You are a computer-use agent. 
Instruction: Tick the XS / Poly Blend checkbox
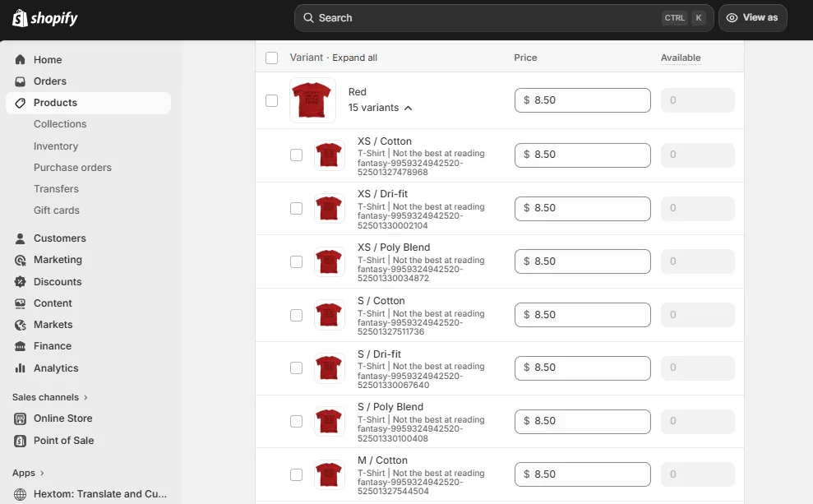(x=296, y=261)
